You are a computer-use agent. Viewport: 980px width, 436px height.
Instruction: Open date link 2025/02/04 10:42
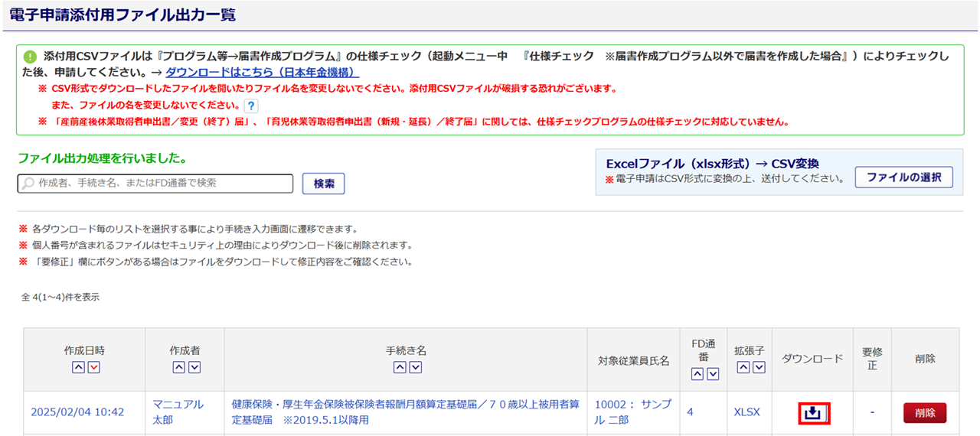pos(77,412)
